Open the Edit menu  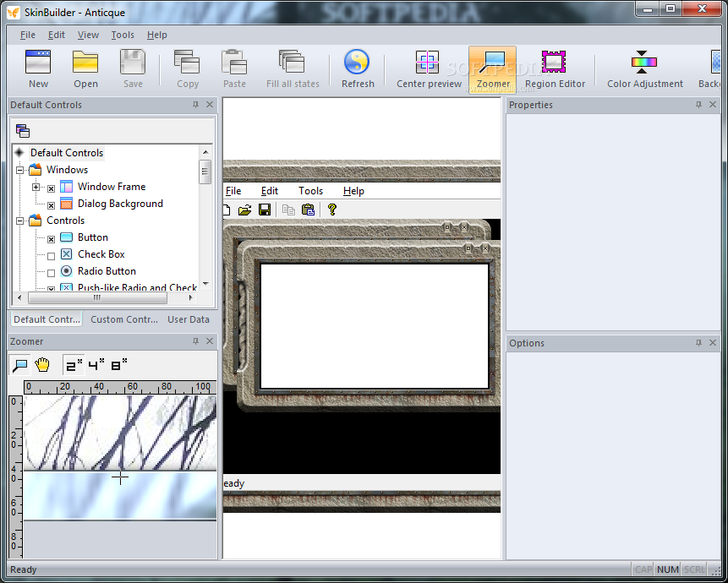(57, 35)
